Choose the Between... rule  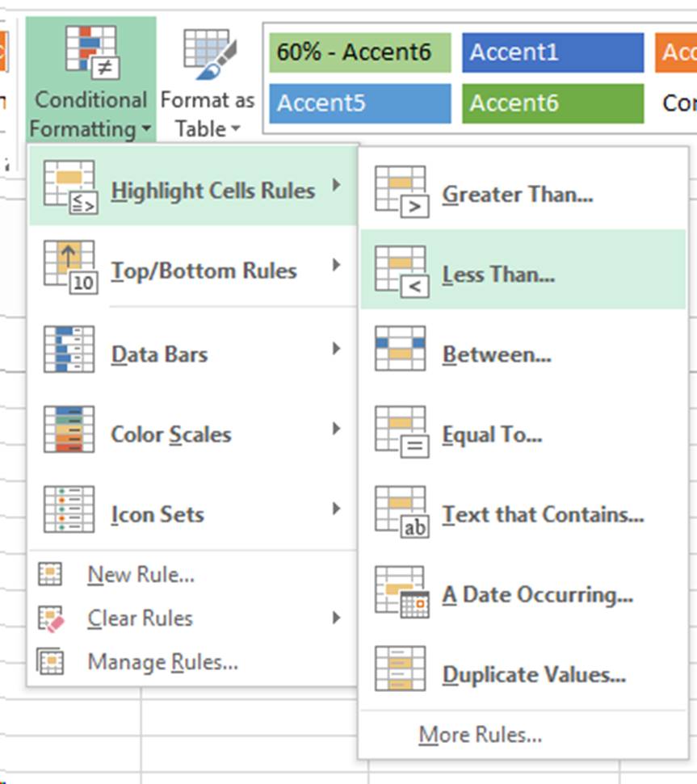coord(523,349)
